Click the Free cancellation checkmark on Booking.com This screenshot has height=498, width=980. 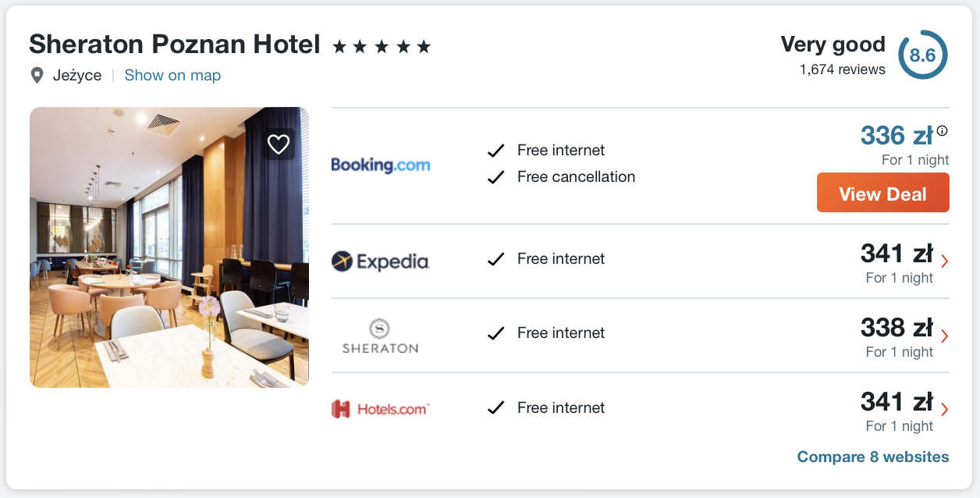495,177
